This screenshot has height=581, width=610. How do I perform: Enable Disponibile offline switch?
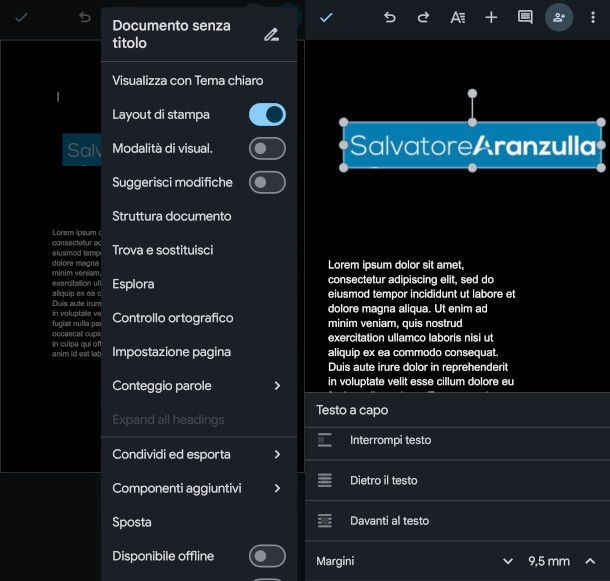[x=267, y=556]
